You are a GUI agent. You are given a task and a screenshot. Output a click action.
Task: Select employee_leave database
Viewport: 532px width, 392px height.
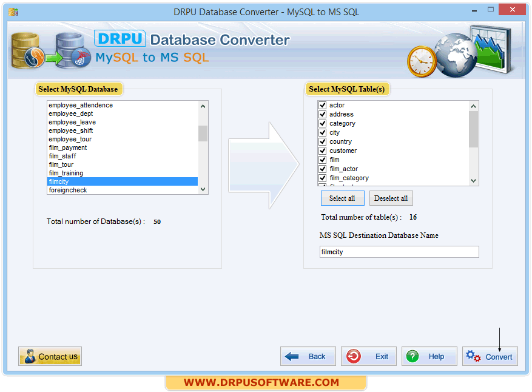pyautogui.click(x=123, y=122)
